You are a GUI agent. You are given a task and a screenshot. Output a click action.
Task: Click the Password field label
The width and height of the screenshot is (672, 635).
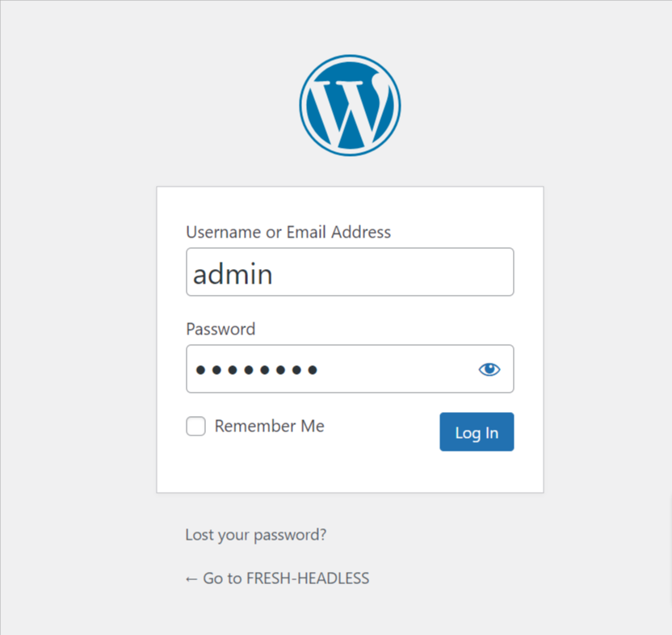(x=220, y=330)
